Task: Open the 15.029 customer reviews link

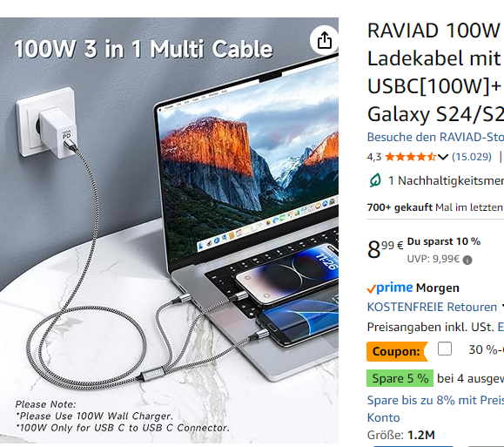Action: [472, 157]
